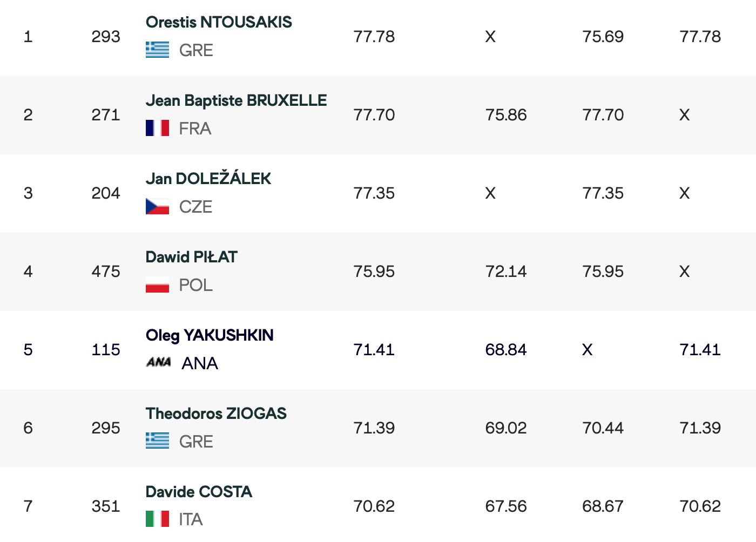Click the Italian flag icon

(157, 519)
